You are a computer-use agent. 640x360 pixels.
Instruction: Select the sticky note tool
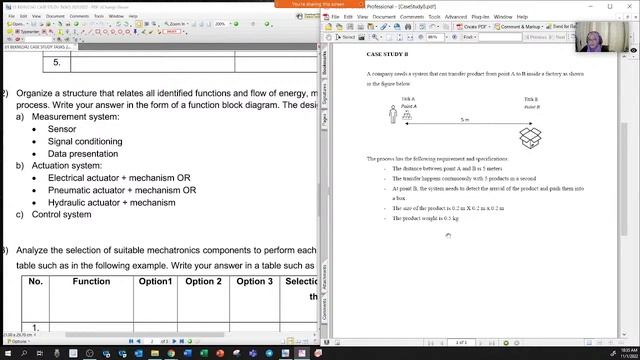pos(9,32)
